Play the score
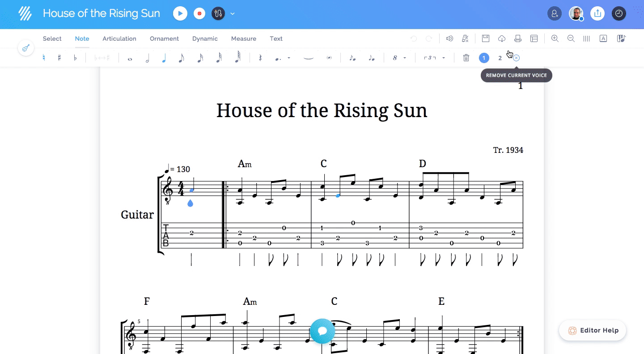The width and height of the screenshot is (644, 354). point(180,13)
